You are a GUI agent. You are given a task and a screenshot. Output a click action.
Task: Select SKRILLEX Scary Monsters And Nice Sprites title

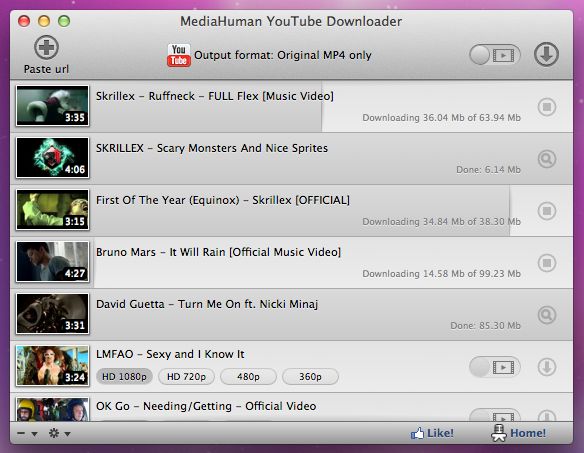[x=212, y=148]
